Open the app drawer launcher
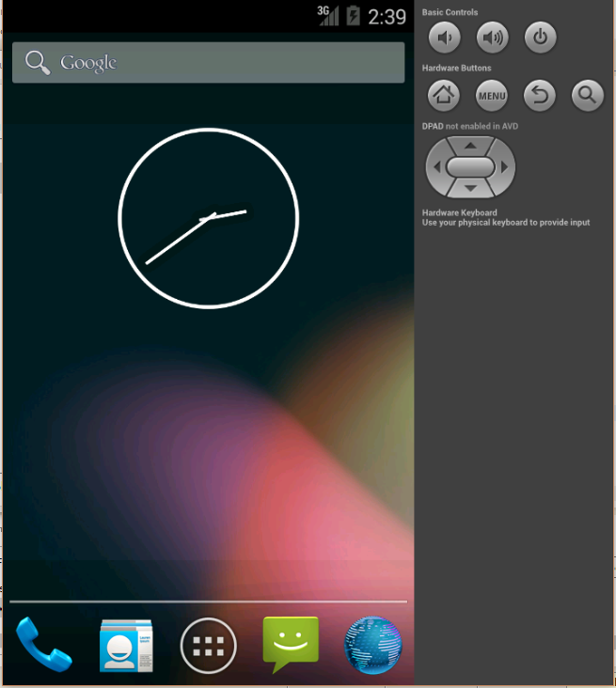 209,646
